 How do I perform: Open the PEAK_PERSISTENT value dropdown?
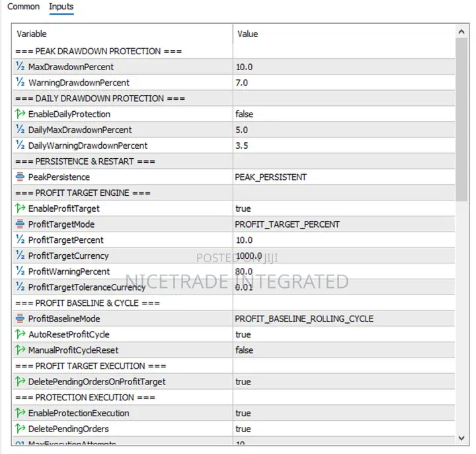point(344,177)
